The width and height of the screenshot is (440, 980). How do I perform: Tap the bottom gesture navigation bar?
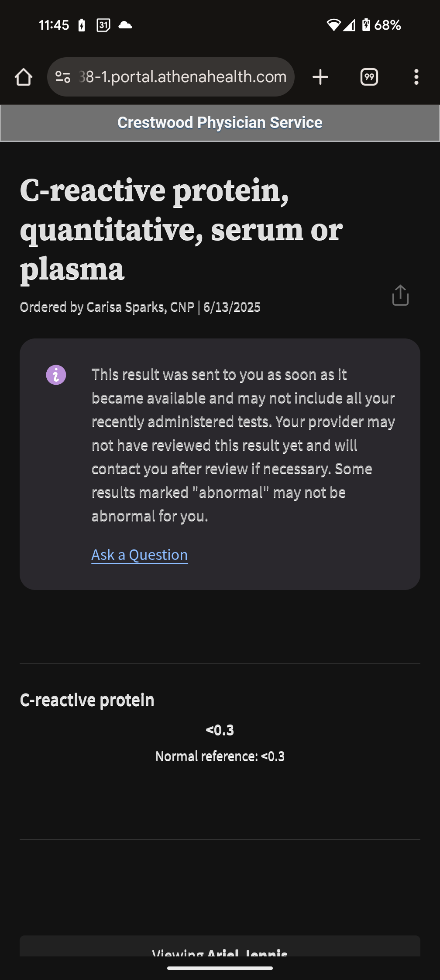point(220,968)
